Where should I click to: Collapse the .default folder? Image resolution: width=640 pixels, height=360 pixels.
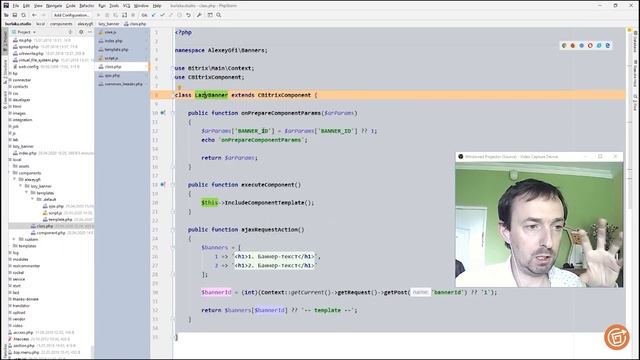pos(33,199)
